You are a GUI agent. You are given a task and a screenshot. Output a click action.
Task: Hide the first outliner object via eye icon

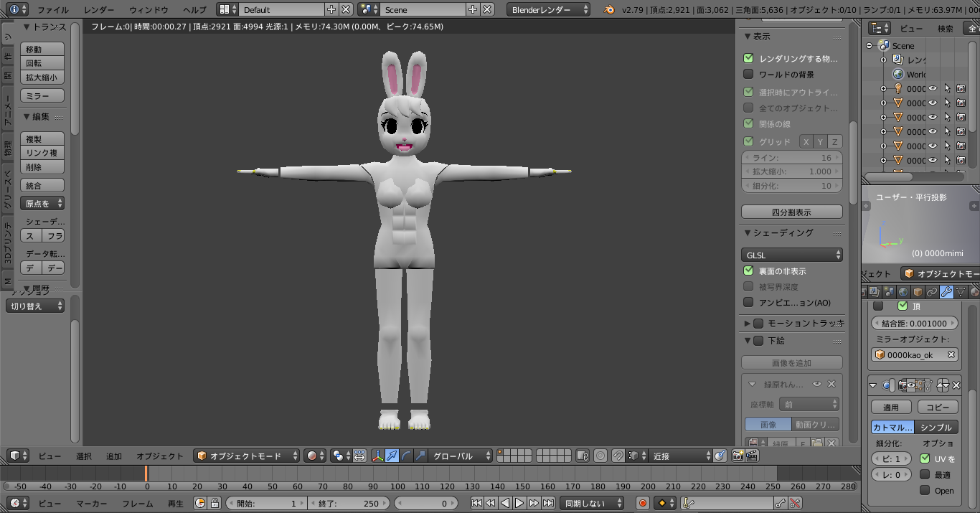click(x=933, y=88)
